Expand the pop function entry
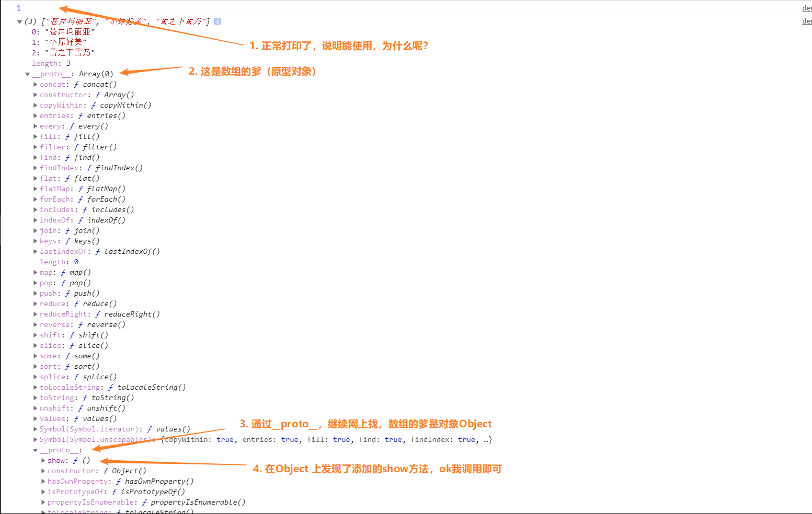Image resolution: width=812 pixels, height=514 pixels. (35, 283)
